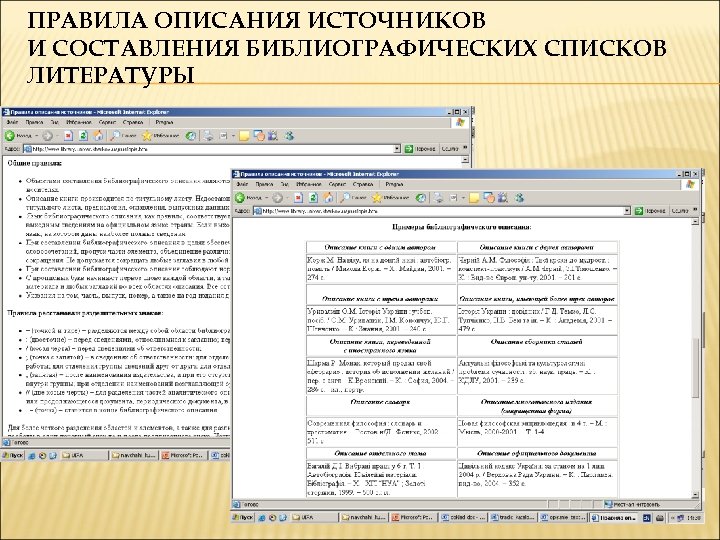The image size is (720, 540).
Task: Open Tools menu in front browser window
Action: pos(338,184)
